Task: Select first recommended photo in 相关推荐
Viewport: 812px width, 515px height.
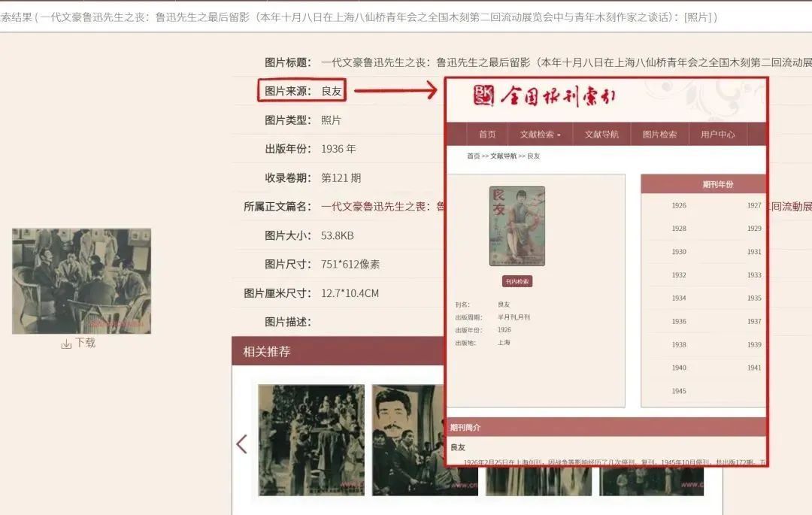Action: pos(311,440)
